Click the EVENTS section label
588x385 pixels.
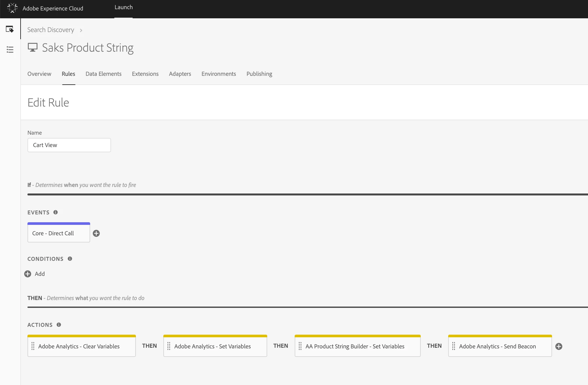[x=39, y=212]
